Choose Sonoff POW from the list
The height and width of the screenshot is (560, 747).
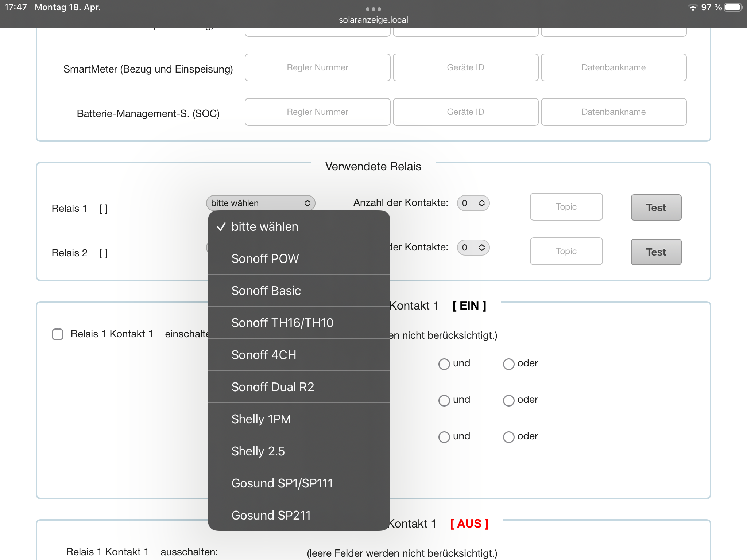click(x=265, y=258)
